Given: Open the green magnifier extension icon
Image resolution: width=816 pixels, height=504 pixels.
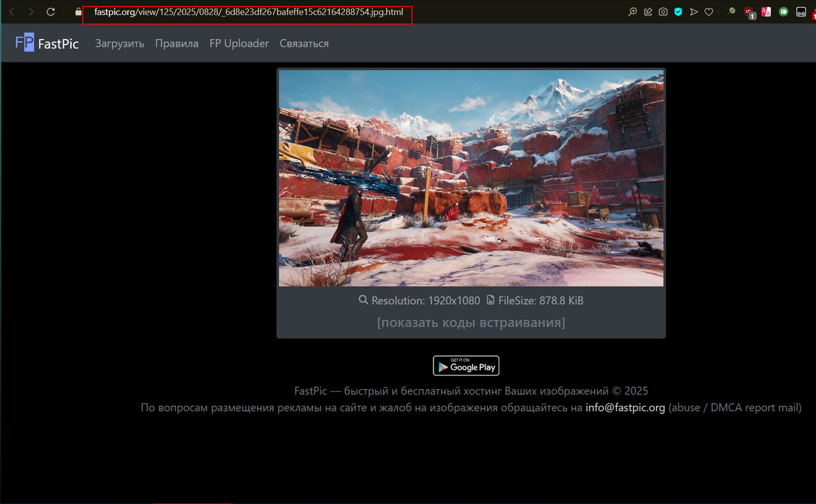Looking at the screenshot, I should [732, 11].
